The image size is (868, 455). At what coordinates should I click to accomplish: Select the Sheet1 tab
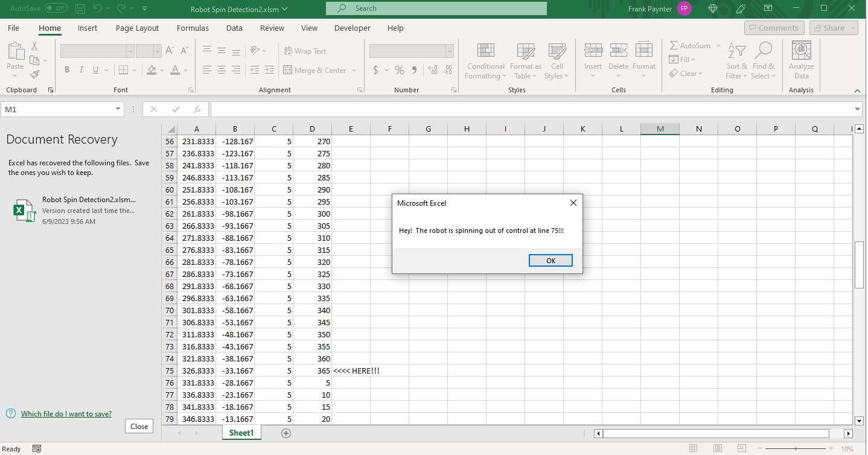241,433
